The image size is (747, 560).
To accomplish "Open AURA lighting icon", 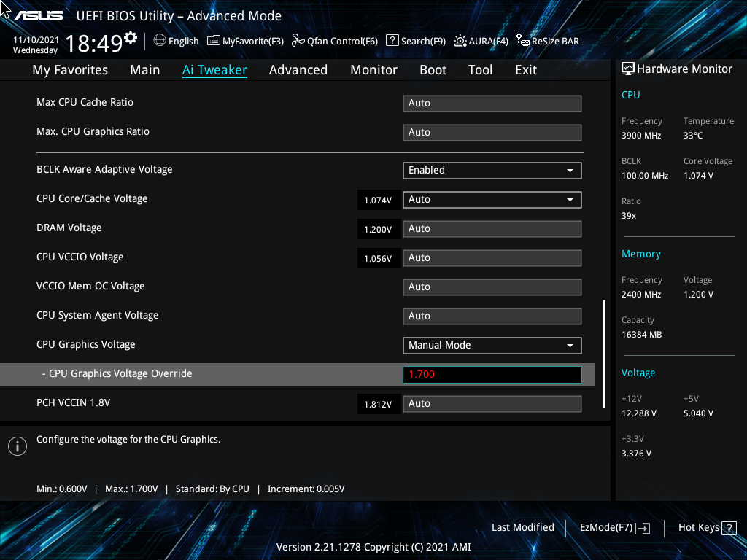I will coord(460,41).
